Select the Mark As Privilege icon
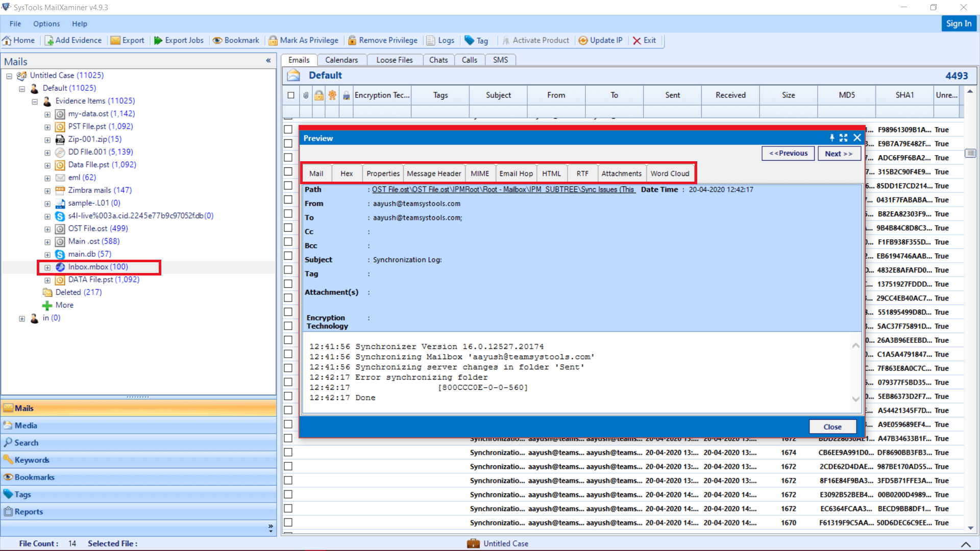980x551 pixels. point(273,40)
